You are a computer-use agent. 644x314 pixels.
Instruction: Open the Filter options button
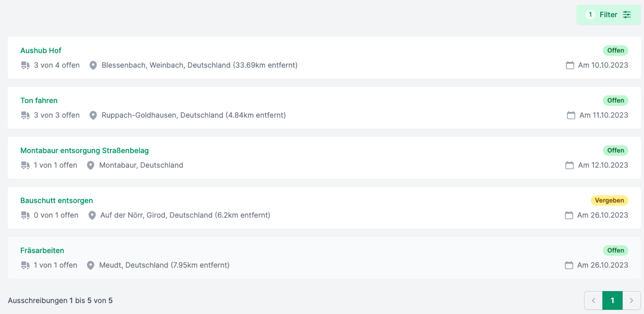[608, 15]
